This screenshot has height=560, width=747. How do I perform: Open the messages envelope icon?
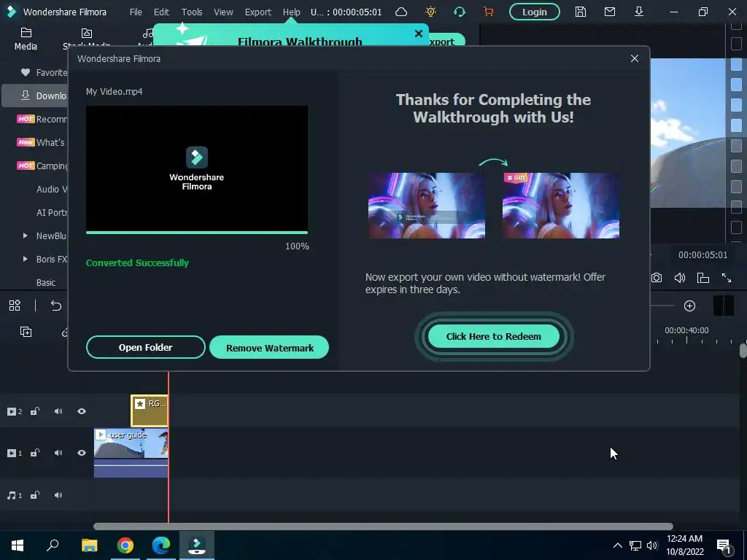[610, 12]
